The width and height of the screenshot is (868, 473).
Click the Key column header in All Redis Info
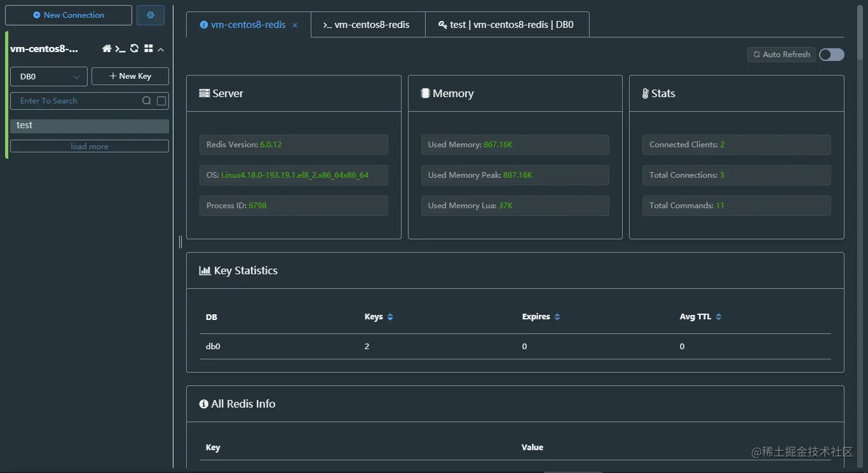213,448
